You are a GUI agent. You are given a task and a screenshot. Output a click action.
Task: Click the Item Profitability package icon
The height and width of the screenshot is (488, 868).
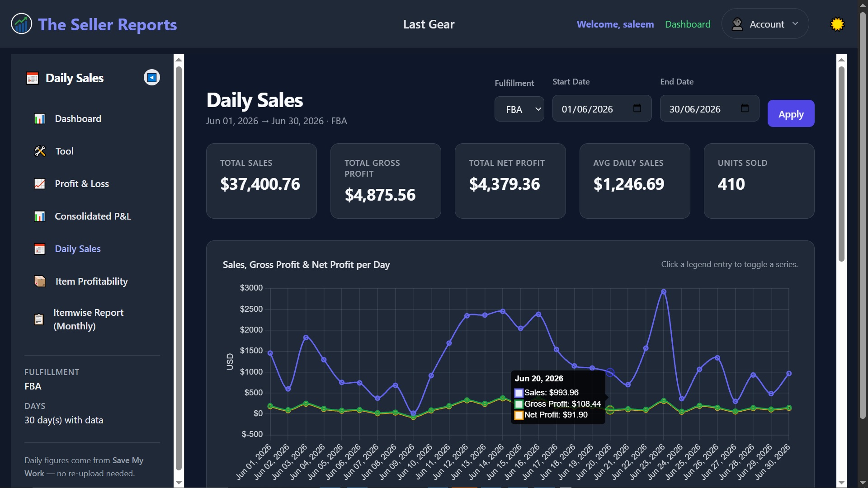[x=40, y=281]
